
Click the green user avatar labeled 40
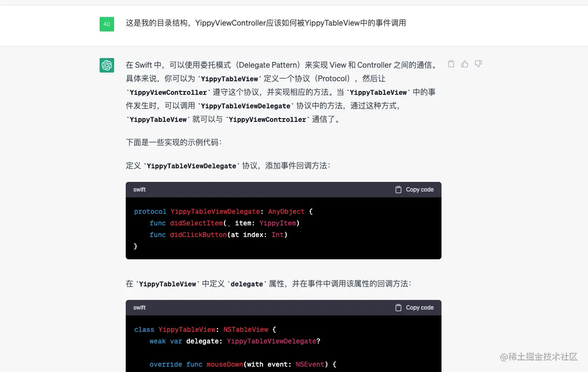[107, 24]
